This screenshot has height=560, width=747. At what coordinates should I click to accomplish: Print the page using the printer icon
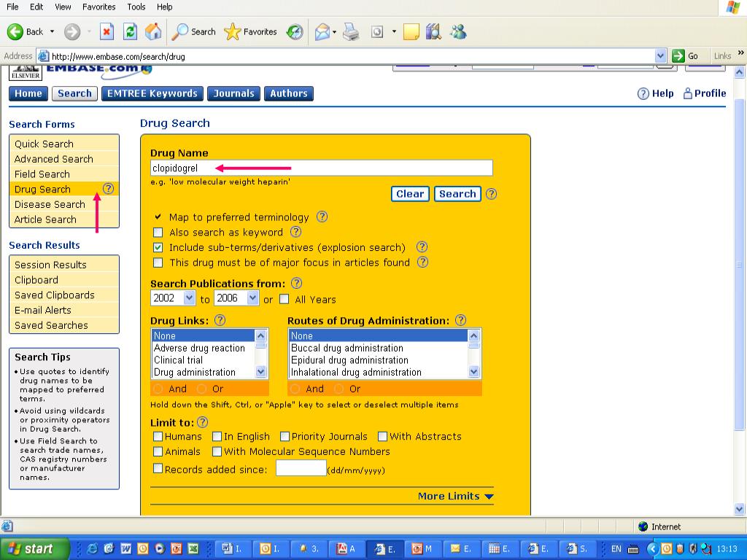[351, 32]
